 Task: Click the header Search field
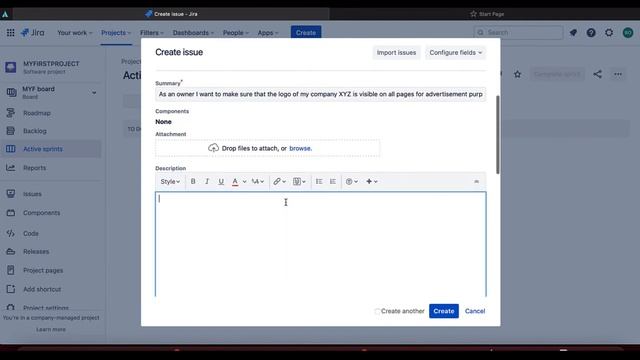pyautogui.click(x=518, y=33)
